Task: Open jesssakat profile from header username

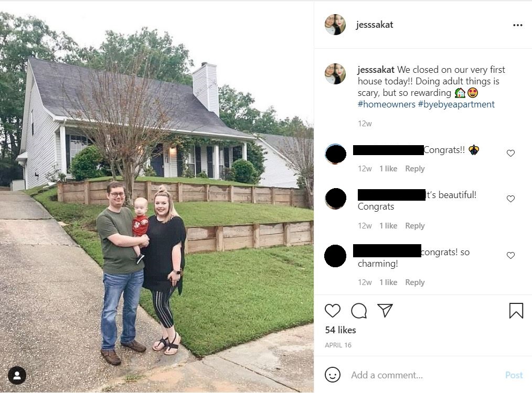Action: click(375, 25)
